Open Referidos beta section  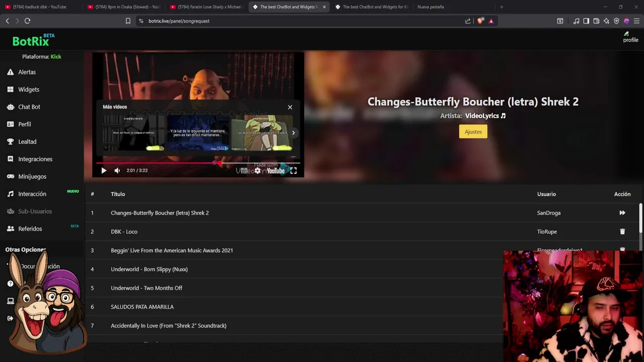tap(30, 229)
